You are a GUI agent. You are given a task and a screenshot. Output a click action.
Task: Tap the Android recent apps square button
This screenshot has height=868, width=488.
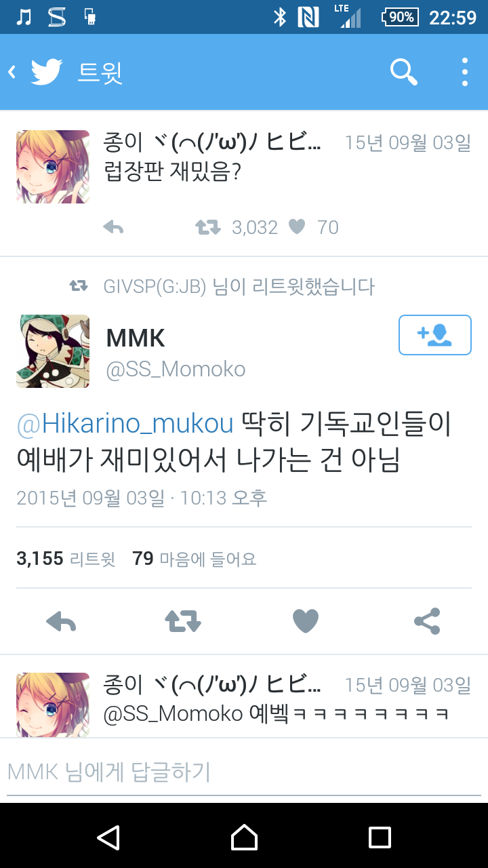(380, 837)
